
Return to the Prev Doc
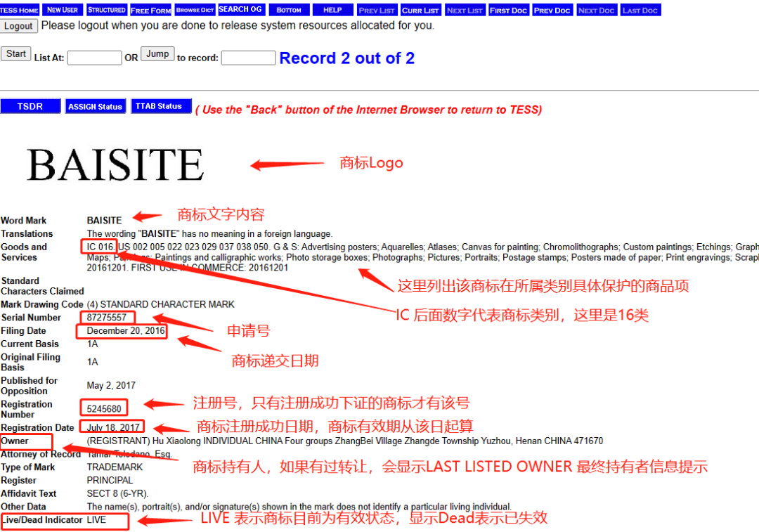pyautogui.click(x=552, y=9)
